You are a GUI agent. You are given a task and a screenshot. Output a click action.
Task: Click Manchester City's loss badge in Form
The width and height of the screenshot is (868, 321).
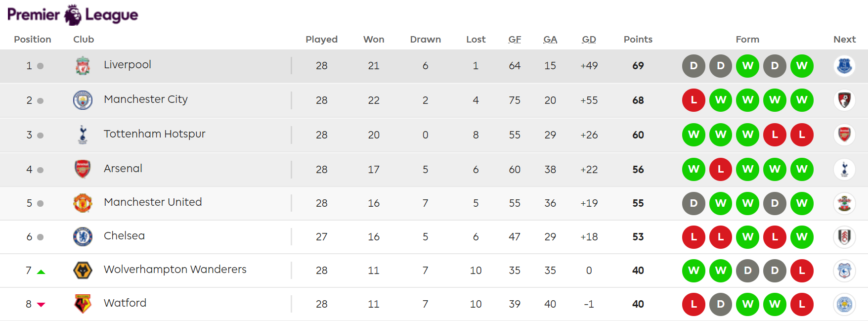click(x=694, y=100)
